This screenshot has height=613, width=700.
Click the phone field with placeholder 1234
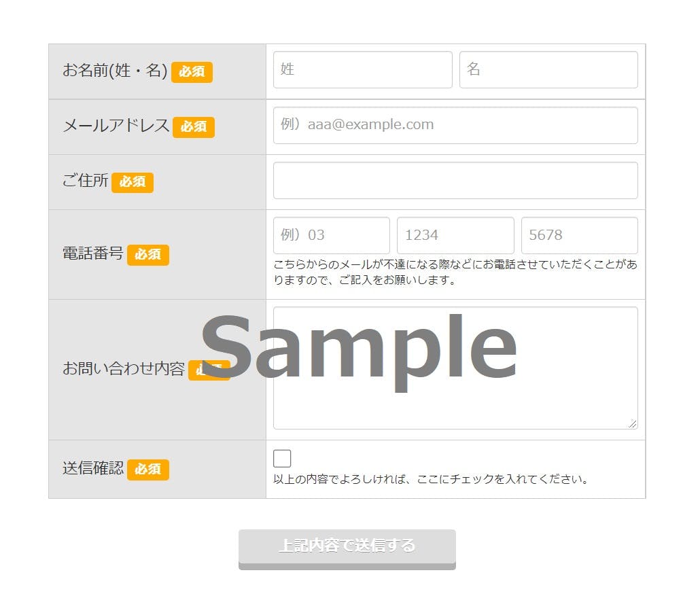click(x=455, y=235)
